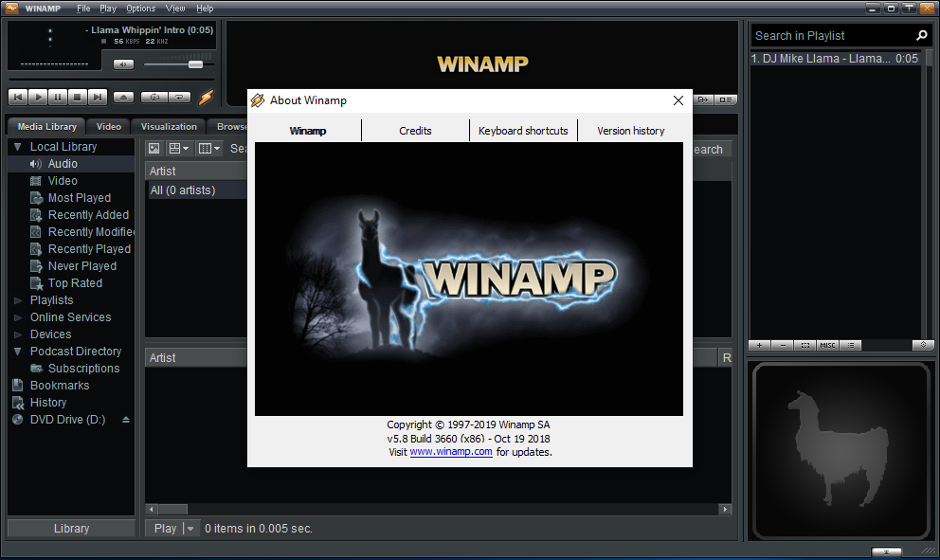Click the add (+) button in playlist
Screen dimensions: 940x560
coord(760,345)
